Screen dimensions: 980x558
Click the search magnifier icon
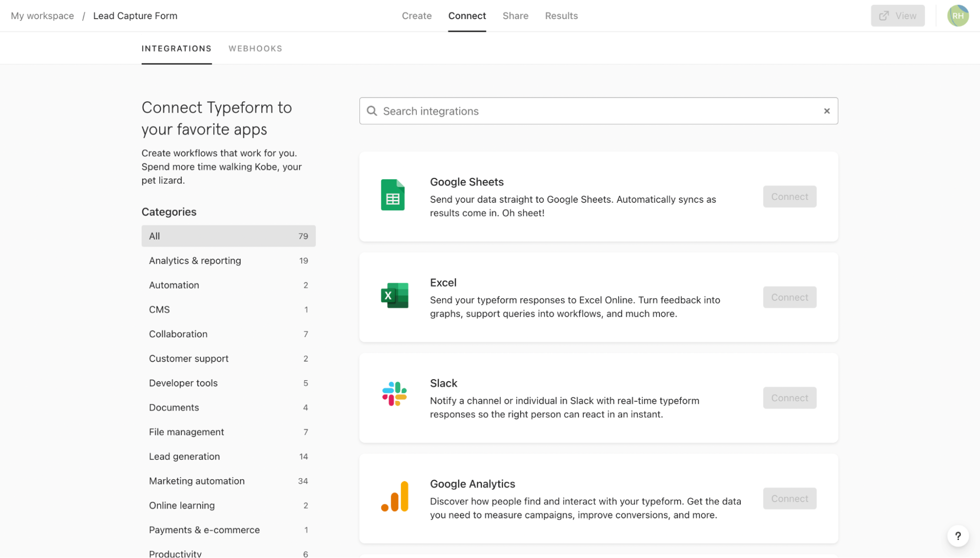coord(372,111)
